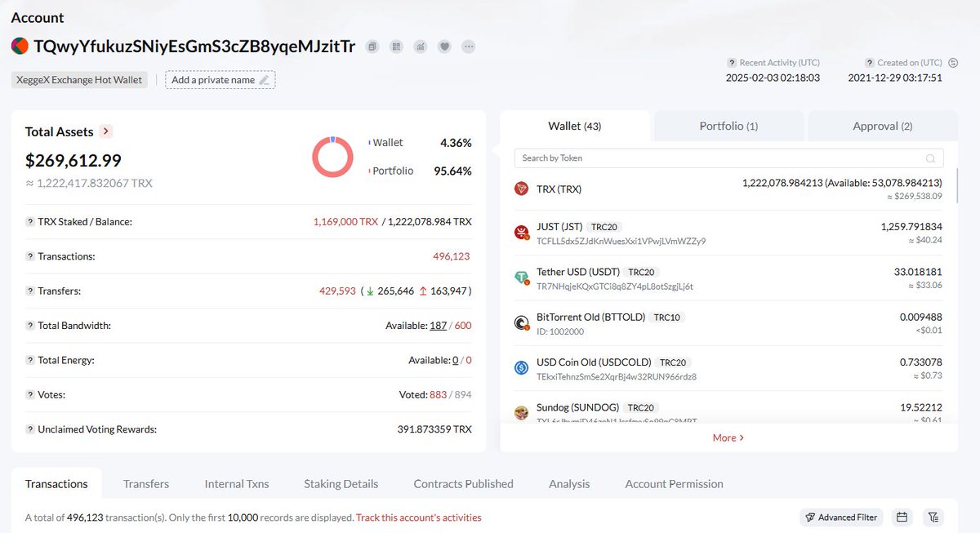This screenshot has width=980, height=533.
Task: Click the 496,123 transactions count link
Action: pyautogui.click(x=452, y=256)
